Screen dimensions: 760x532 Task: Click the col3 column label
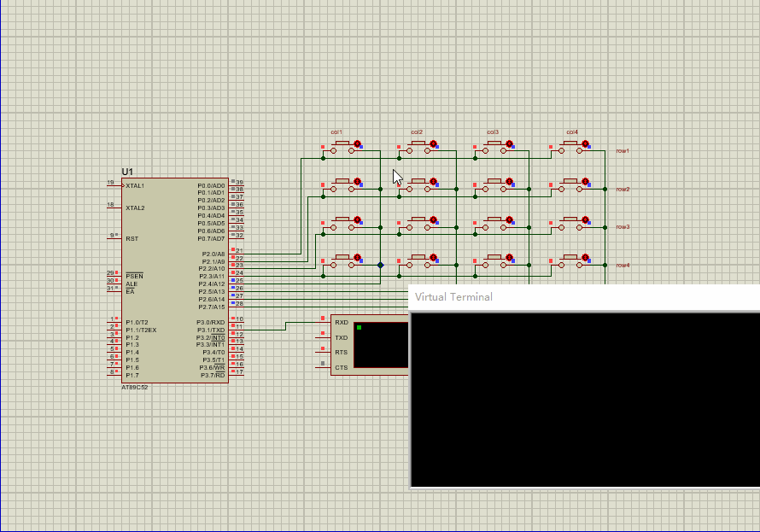click(493, 132)
